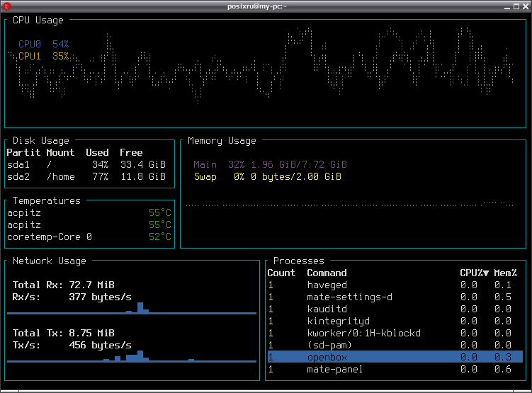Click the Partit column header
Image resolution: width=532 pixels, height=393 pixels.
tap(23, 152)
